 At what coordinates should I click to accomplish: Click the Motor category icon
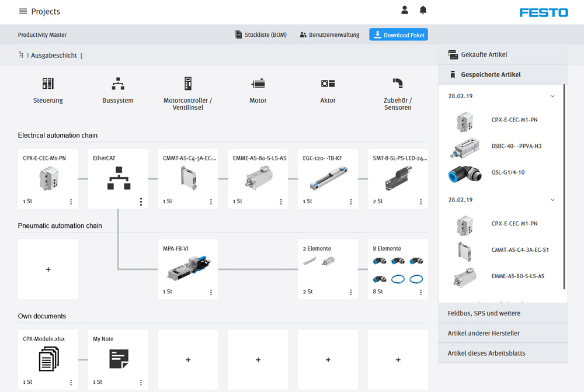258,84
